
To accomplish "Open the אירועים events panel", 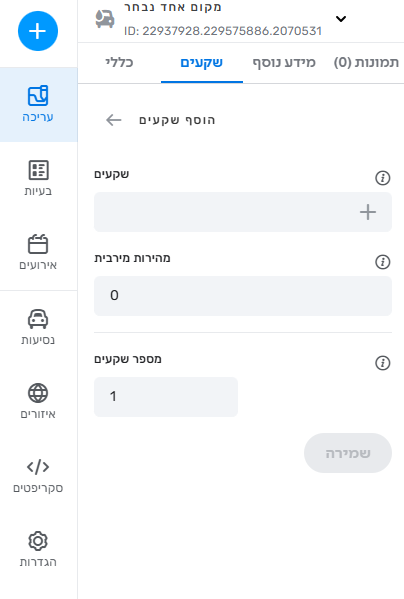I will (x=38, y=253).
